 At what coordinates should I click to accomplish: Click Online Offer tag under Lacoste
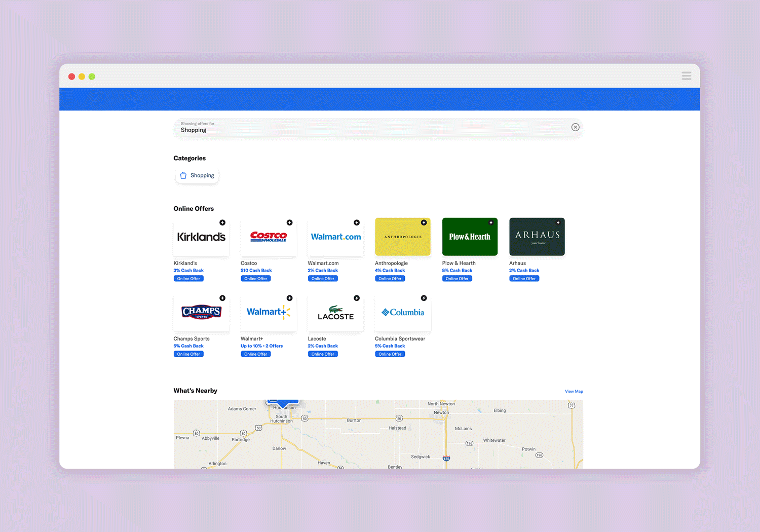323,354
